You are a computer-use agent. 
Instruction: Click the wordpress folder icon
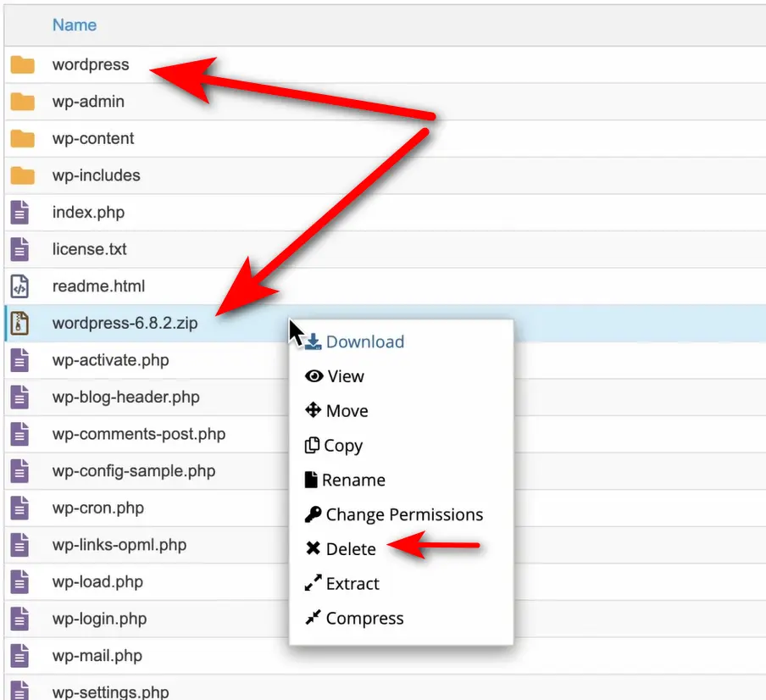(x=23, y=65)
